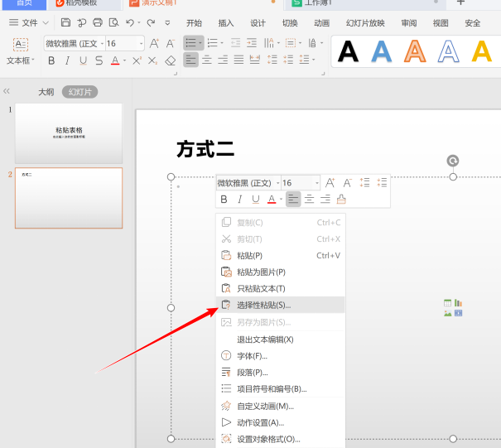Toggle Italic in the ribbon
The height and width of the screenshot is (448, 501).
click(67, 60)
